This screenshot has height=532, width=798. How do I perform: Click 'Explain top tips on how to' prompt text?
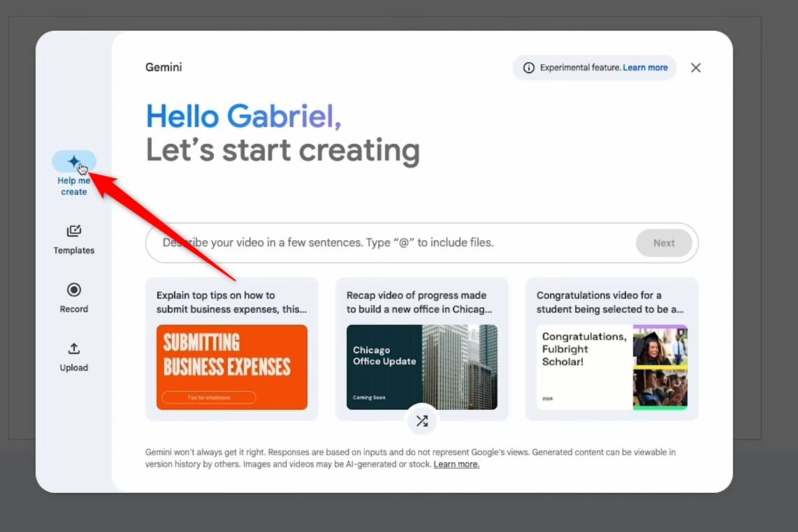[231, 302]
